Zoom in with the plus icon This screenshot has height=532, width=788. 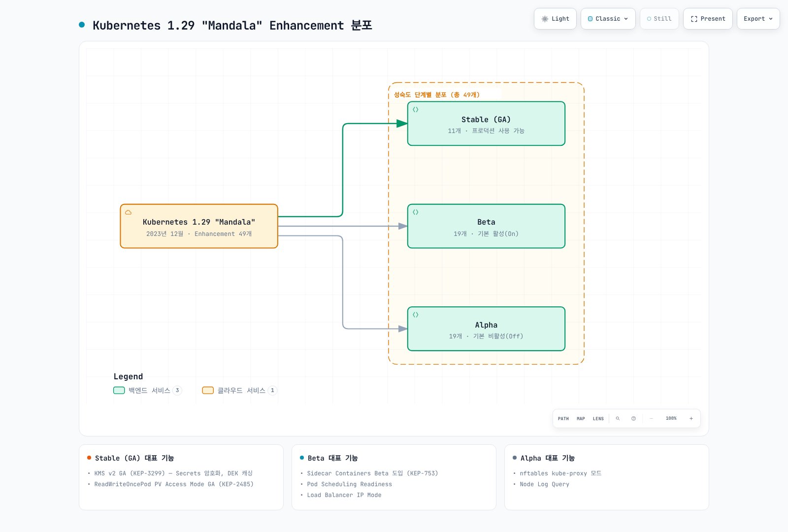click(691, 418)
